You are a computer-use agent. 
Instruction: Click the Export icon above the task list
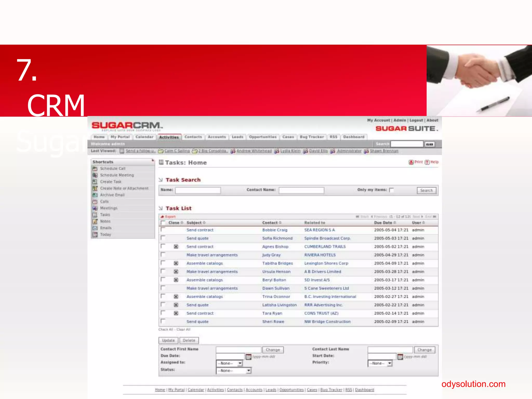[x=162, y=217]
